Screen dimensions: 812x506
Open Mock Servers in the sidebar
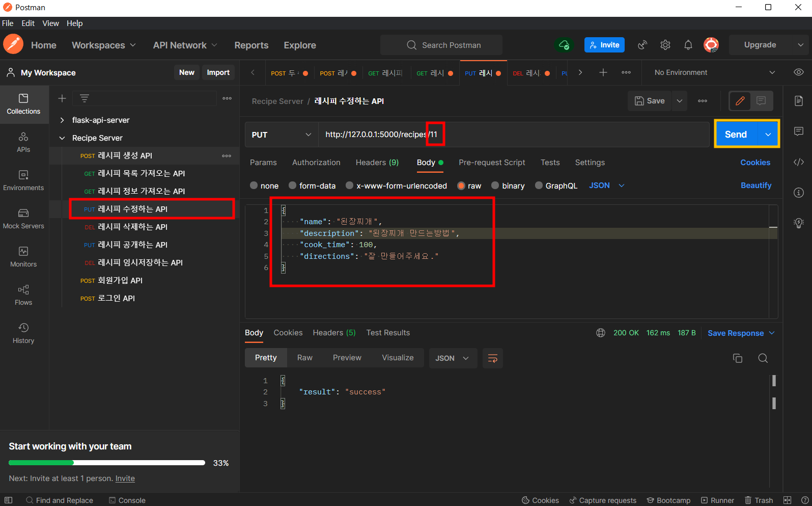click(x=23, y=219)
